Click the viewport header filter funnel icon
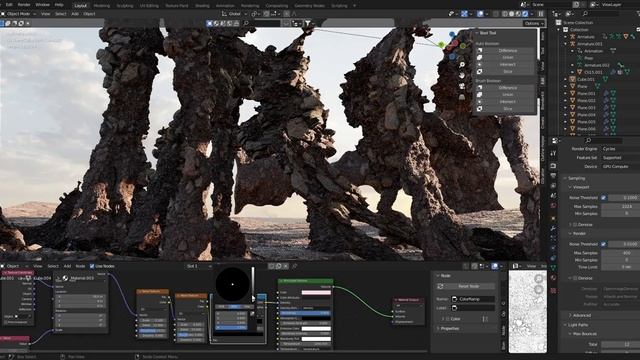This screenshot has width=640, height=360. pos(308,24)
